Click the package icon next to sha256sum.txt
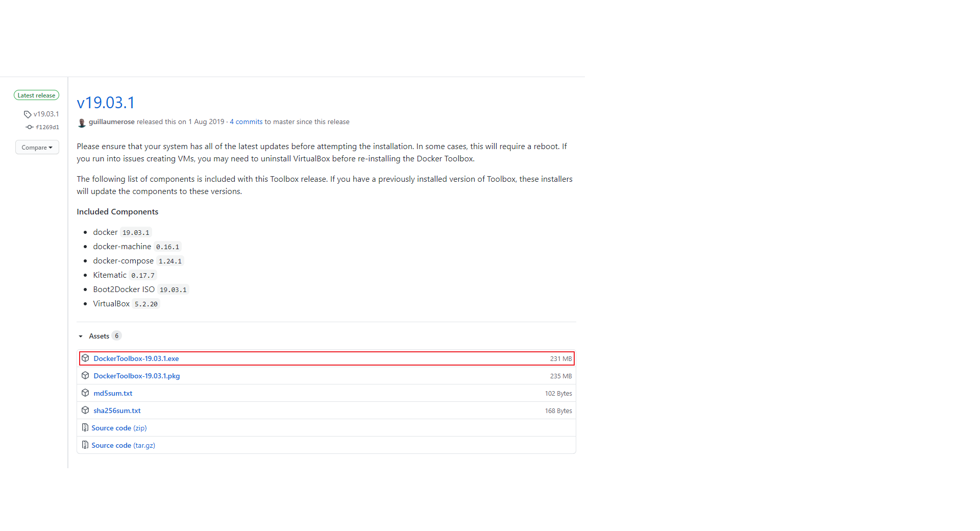The width and height of the screenshot is (980, 531). point(85,410)
